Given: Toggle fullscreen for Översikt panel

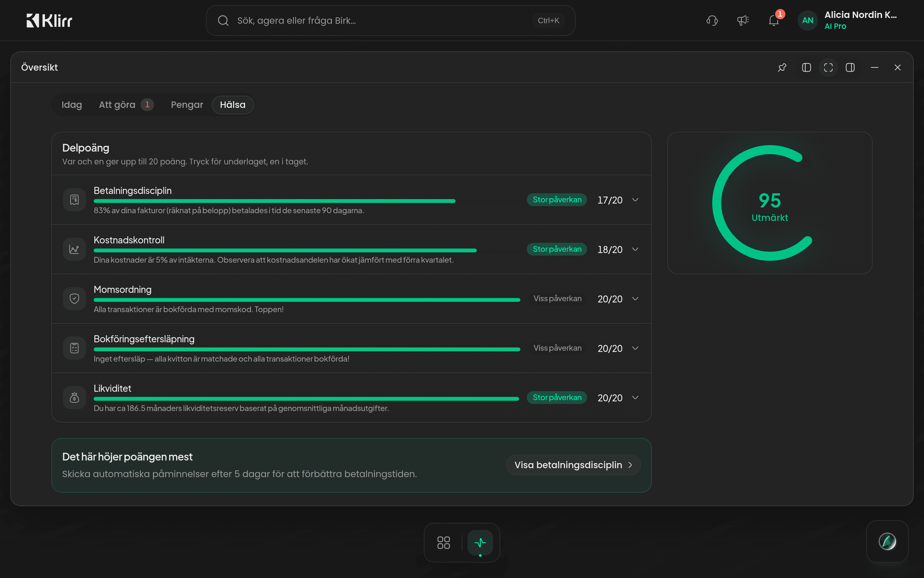Looking at the screenshot, I should point(828,67).
